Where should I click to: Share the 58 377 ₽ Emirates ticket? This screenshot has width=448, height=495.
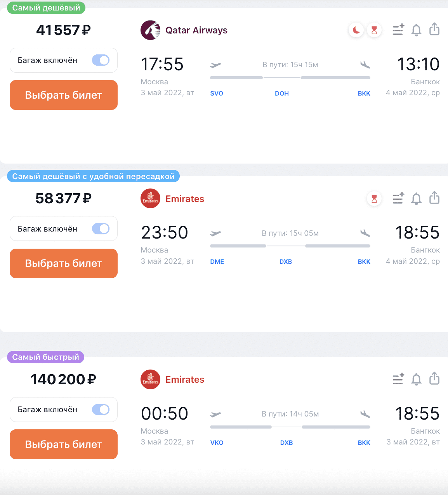[x=434, y=198]
